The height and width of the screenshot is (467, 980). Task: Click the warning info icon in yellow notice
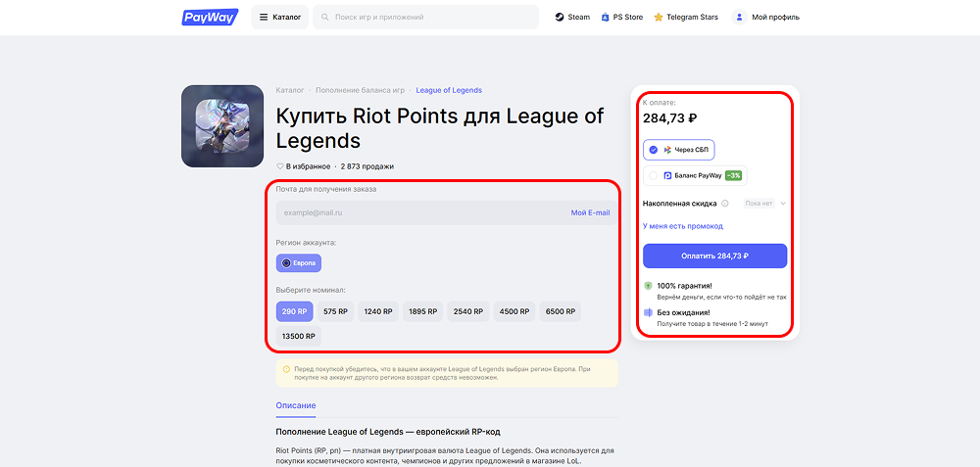pos(286,369)
